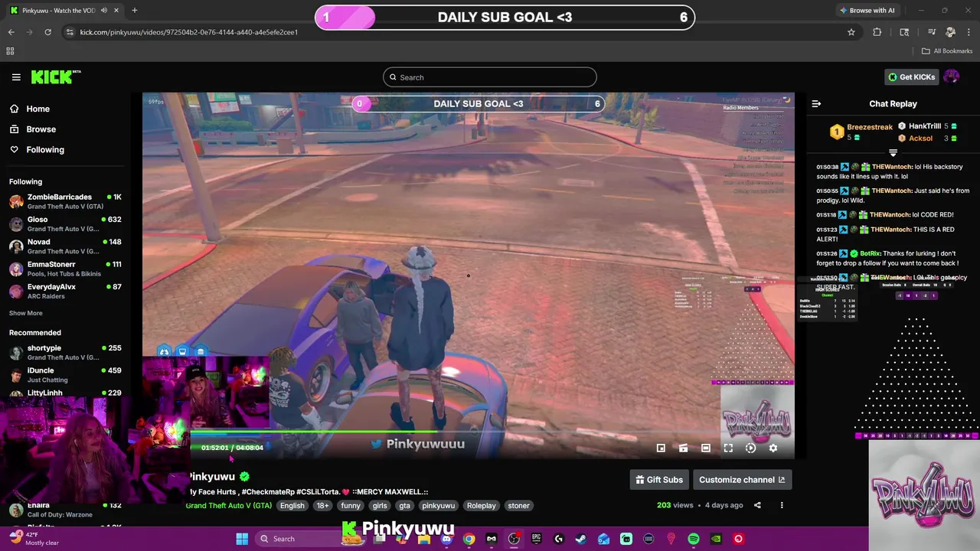
Task: Reload the browser page
Action: [47, 32]
